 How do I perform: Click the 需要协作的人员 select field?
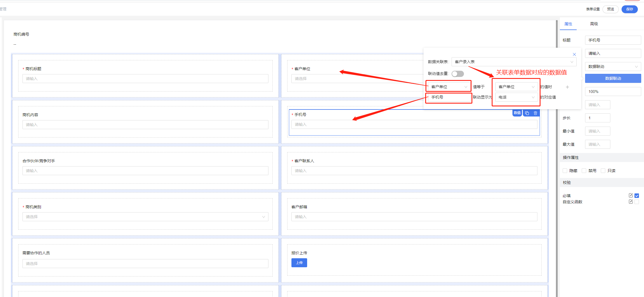tap(145, 264)
